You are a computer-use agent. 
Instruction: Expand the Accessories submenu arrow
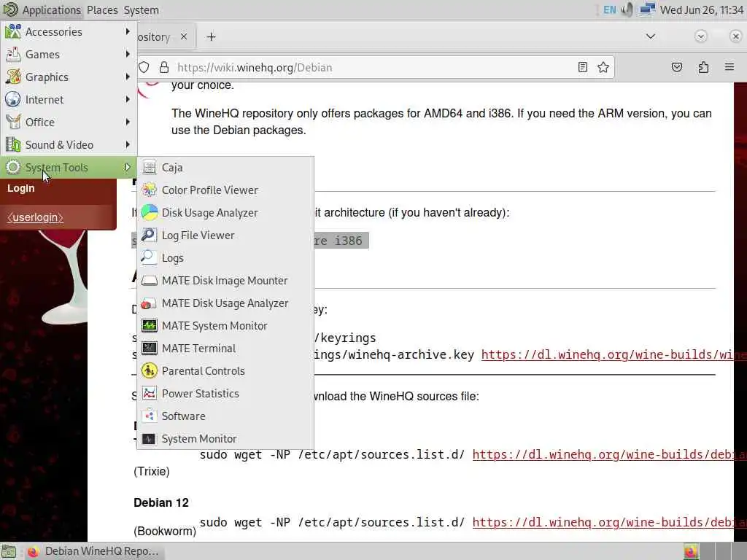click(x=127, y=31)
